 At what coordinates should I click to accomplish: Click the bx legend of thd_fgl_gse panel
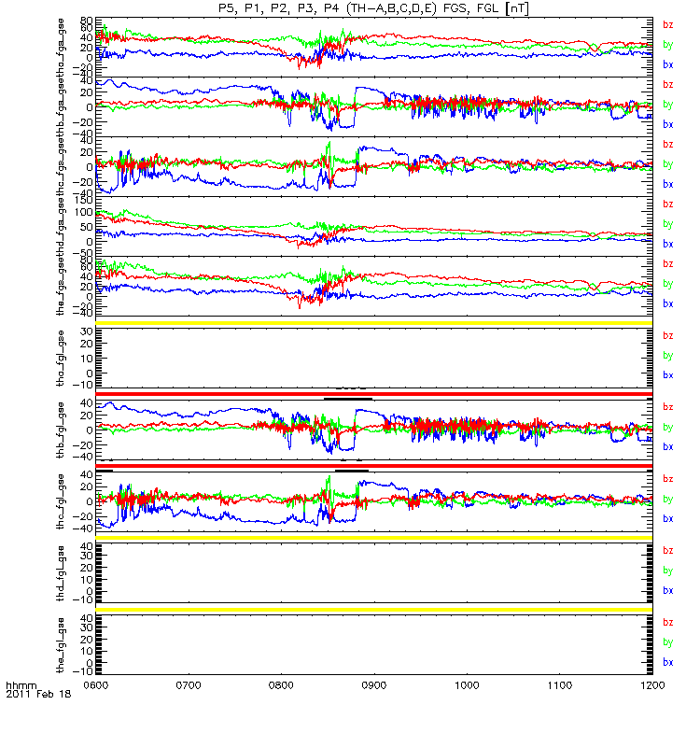click(668, 591)
